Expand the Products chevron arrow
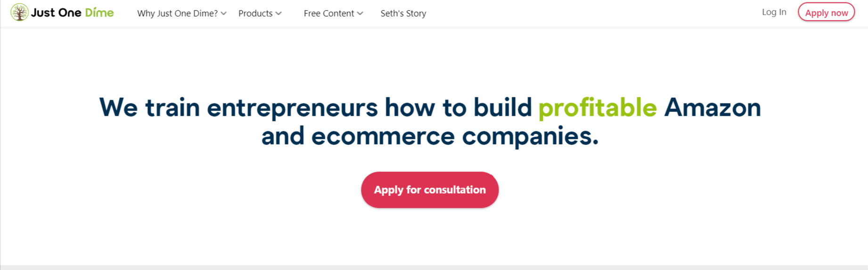868x270 pixels. click(x=279, y=14)
